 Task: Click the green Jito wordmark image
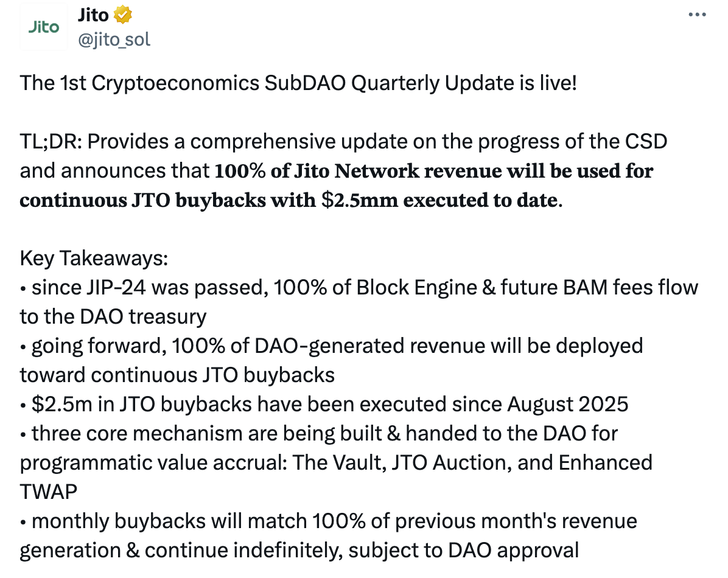pos(43,26)
